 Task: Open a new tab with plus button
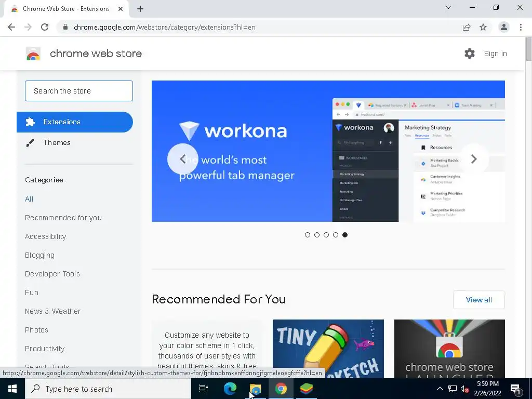pyautogui.click(x=140, y=9)
